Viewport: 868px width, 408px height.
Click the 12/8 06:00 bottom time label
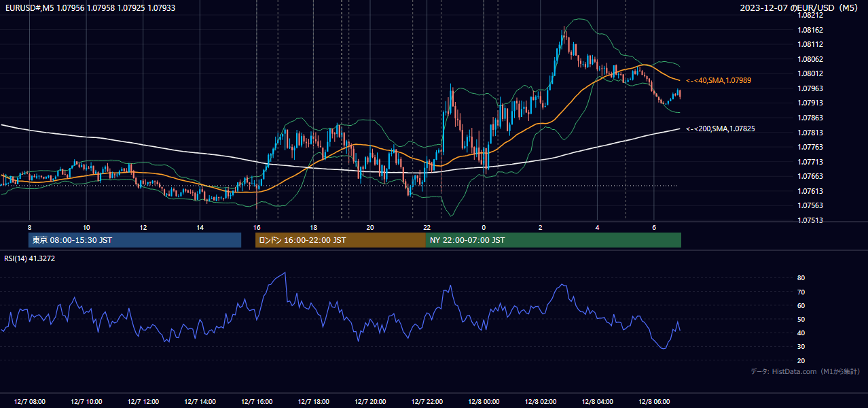click(654, 402)
